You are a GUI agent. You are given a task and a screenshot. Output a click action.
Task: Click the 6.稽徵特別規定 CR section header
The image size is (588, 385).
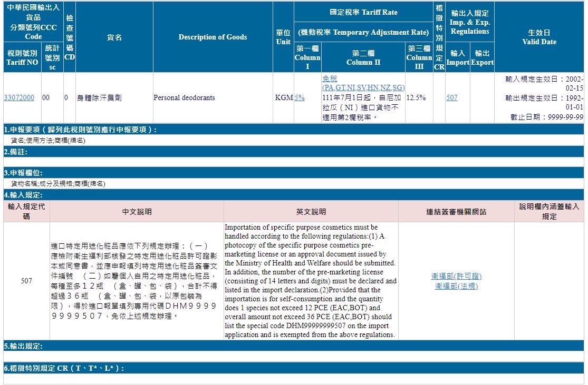tap(64, 368)
